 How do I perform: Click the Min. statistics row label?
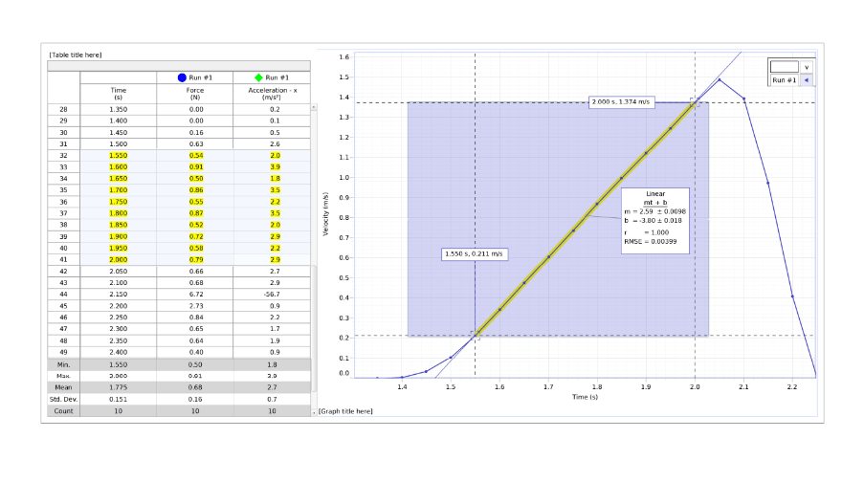point(63,364)
